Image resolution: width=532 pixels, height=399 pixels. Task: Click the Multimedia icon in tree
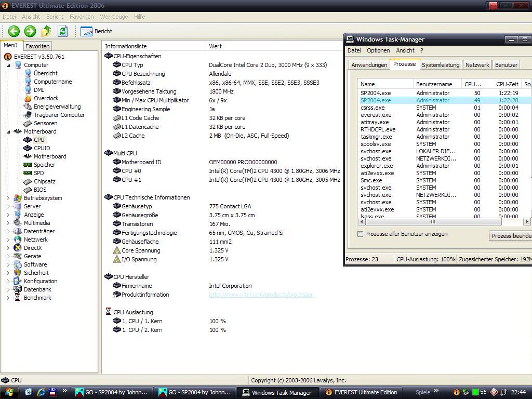tap(18, 223)
